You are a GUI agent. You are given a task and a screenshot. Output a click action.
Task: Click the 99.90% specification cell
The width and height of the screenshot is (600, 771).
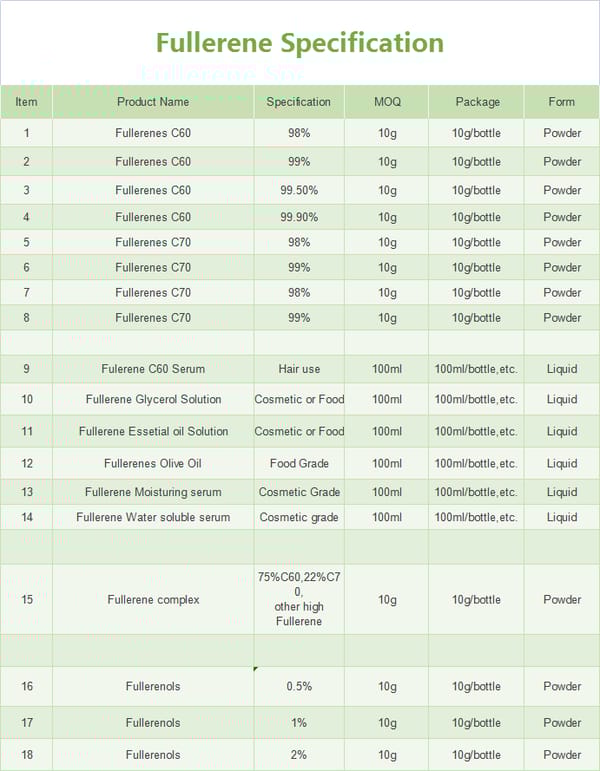[x=298, y=217]
